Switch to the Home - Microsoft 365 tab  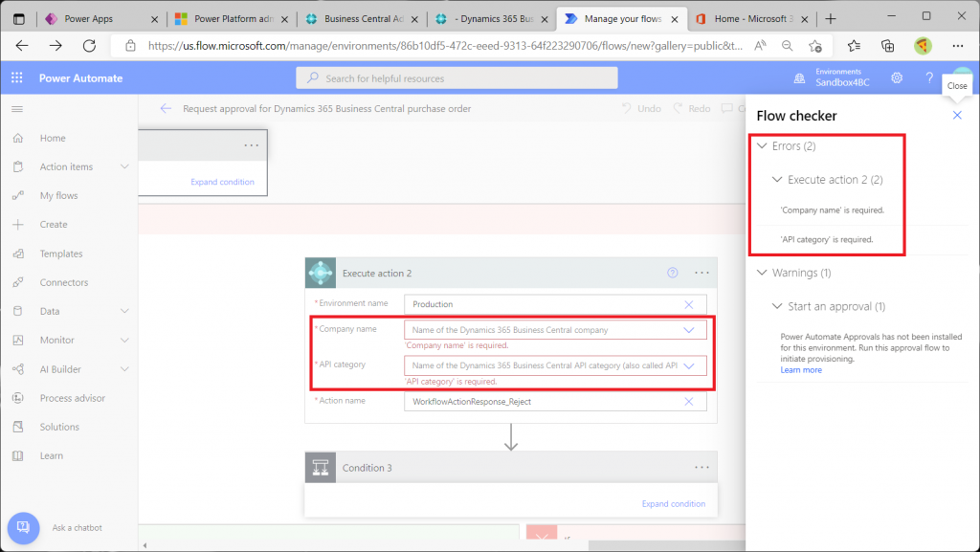[x=752, y=19]
